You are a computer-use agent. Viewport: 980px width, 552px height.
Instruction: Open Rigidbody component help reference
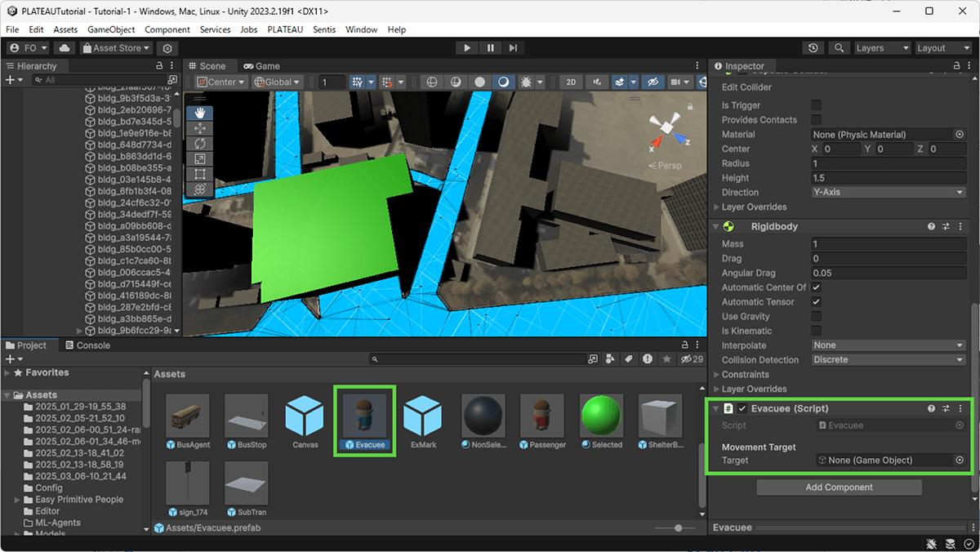coord(931,226)
